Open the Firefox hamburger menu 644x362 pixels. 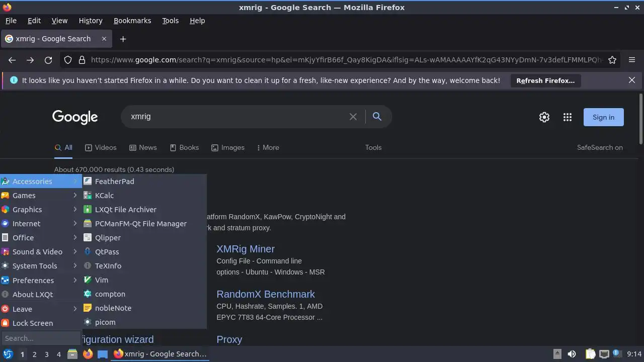[632, 60]
